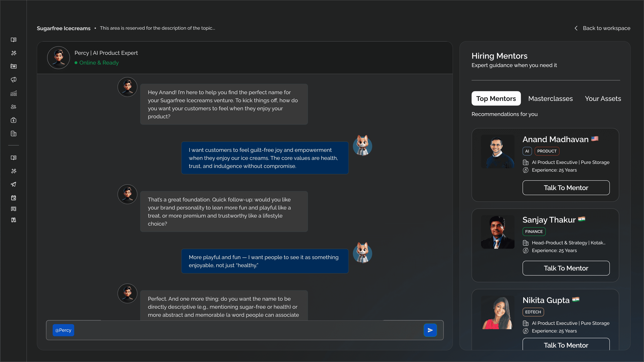The height and width of the screenshot is (362, 644).
Task: Open the growth bar chart icon
Action: (x=13, y=94)
